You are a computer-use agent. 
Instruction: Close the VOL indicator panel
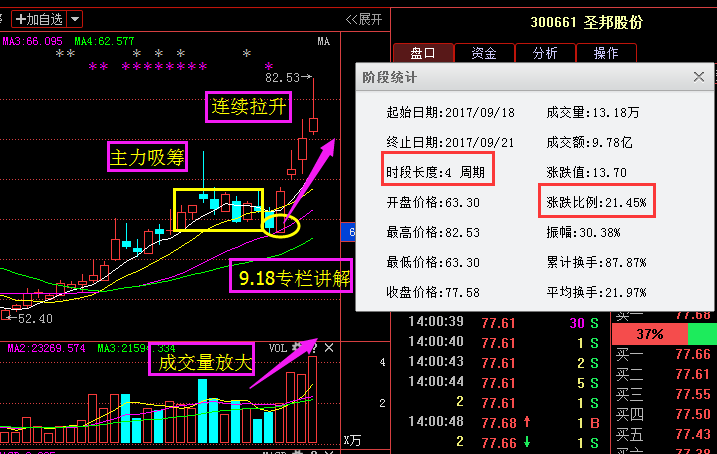coord(329,347)
